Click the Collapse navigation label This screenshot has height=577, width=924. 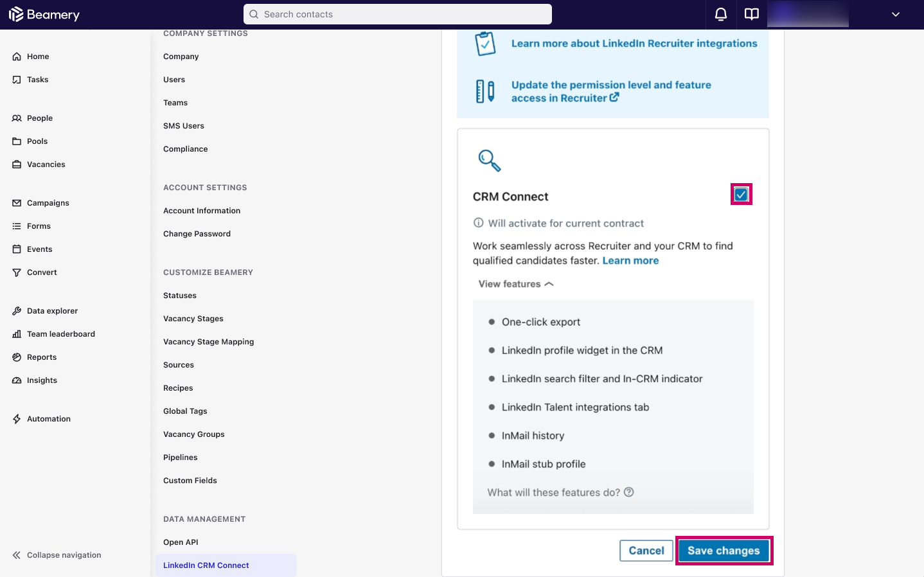coord(64,555)
